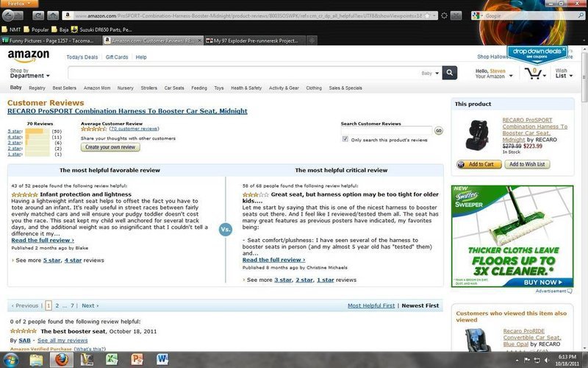The width and height of the screenshot is (588, 368).
Task: Click taskbar clock showing 6:13 PM
Action: tap(567, 360)
